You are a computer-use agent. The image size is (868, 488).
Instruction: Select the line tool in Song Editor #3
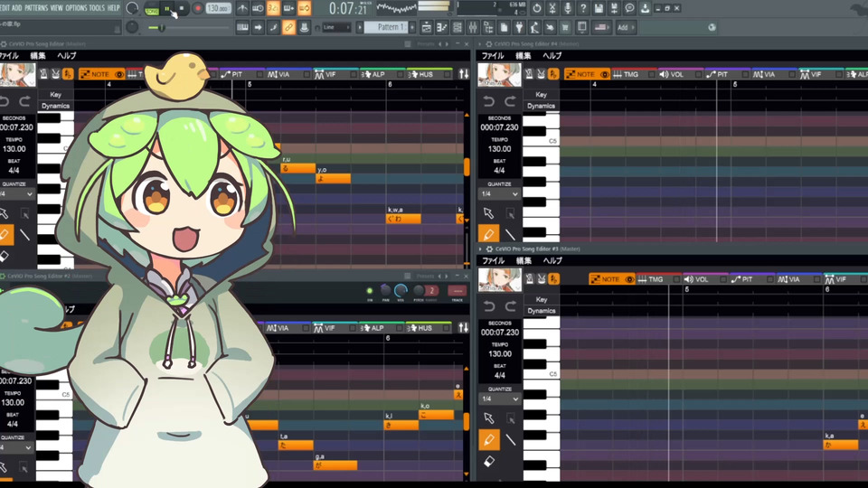511,440
